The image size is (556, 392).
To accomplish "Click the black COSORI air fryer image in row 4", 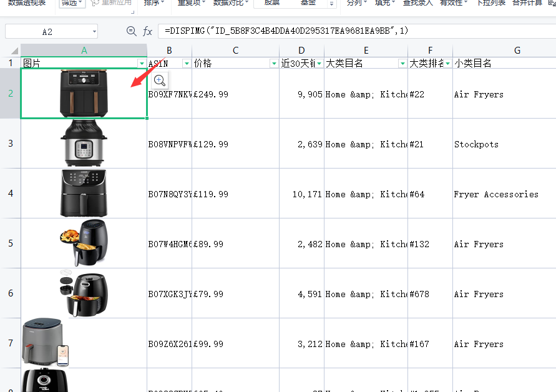I will click(84, 194).
